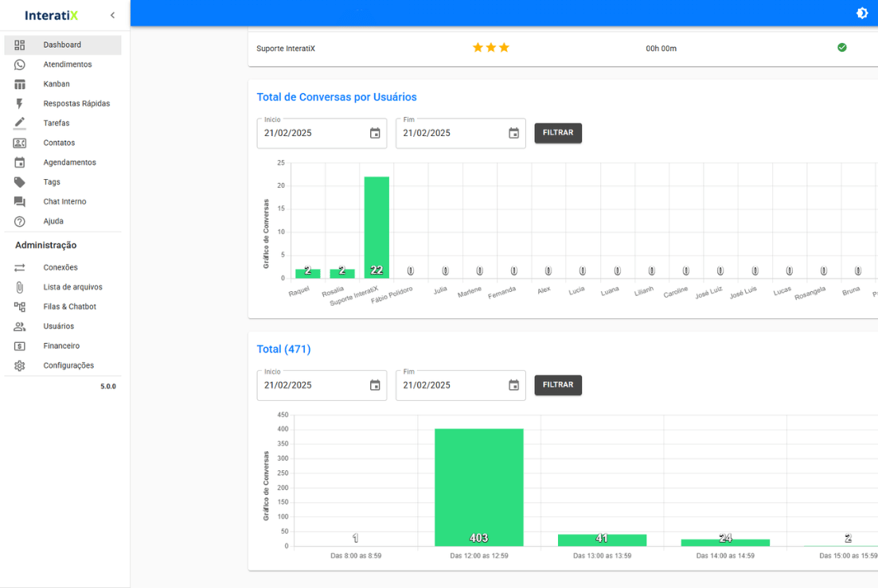The height and width of the screenshot is (588, 878).
Task: Toggle dark mode with brightness icon
Action: (x=862, y=14)
